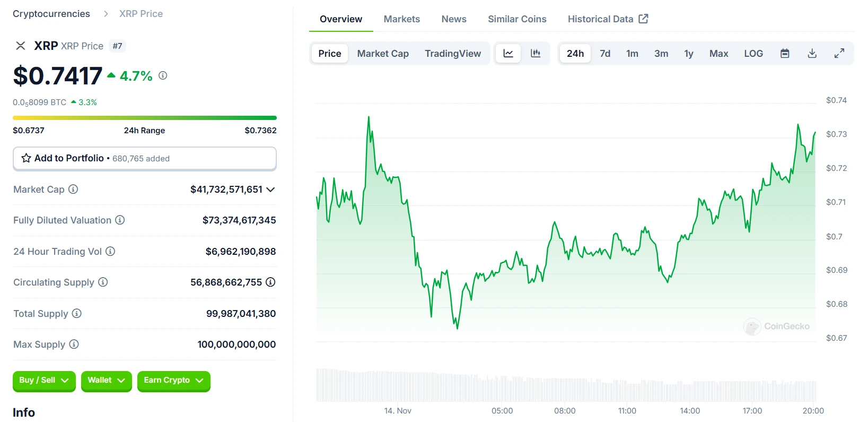This screenshot has width=868, height=422.
Task: Open the News tab
Action: [x=454, y=19]
